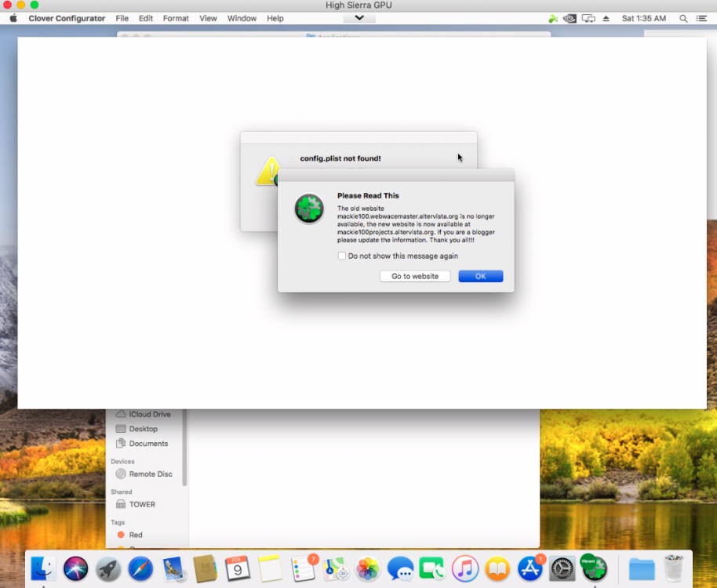The width and height of the screenshot is (717, 588).
Task: Open Safari from the Dock
Action: 140,569
